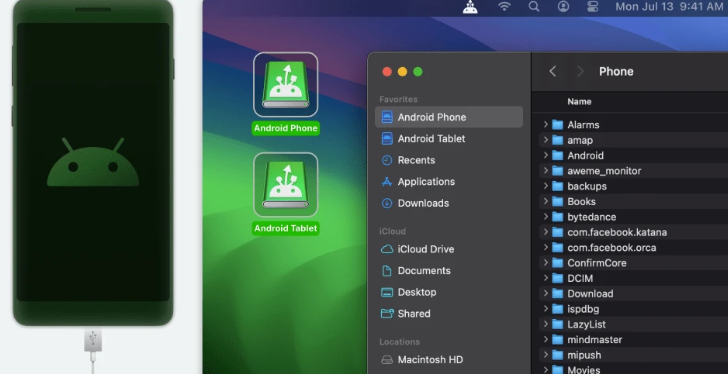The width and height of the screenshot is (728, 374).
Task: Click the Download folder icon
Action: pos(557,293)
